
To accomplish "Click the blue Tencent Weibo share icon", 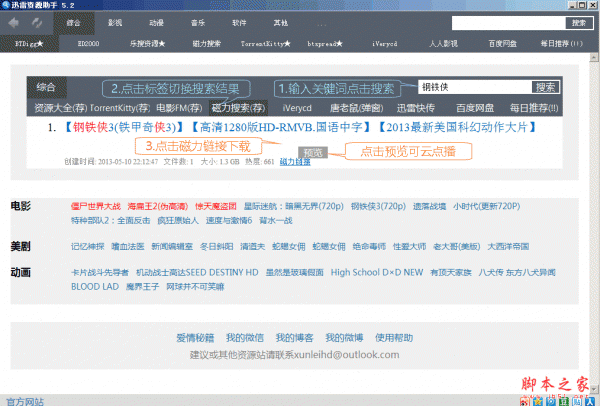I will coord(551,402).
